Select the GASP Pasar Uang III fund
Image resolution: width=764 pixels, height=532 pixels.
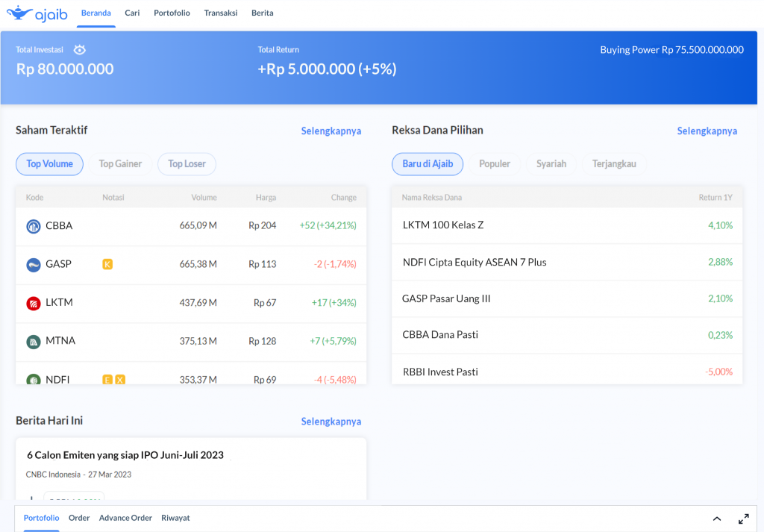click(567, 298)
